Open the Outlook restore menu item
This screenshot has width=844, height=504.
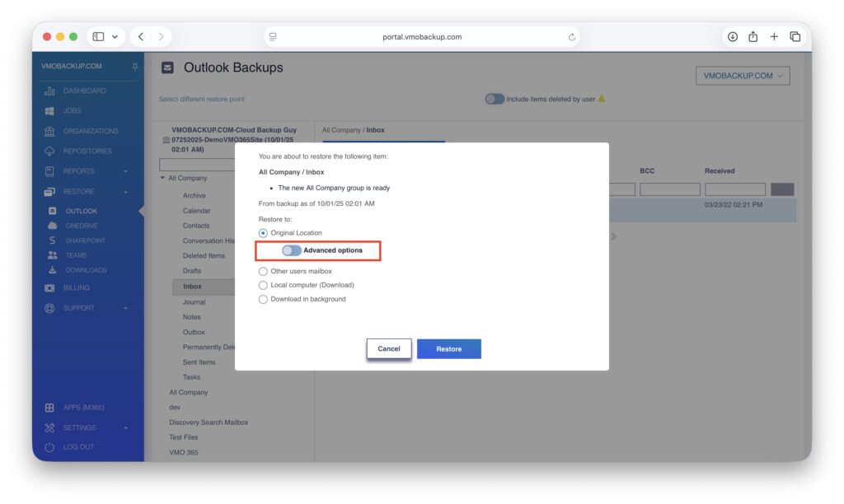pyautogui.click(x=81, y=211)
